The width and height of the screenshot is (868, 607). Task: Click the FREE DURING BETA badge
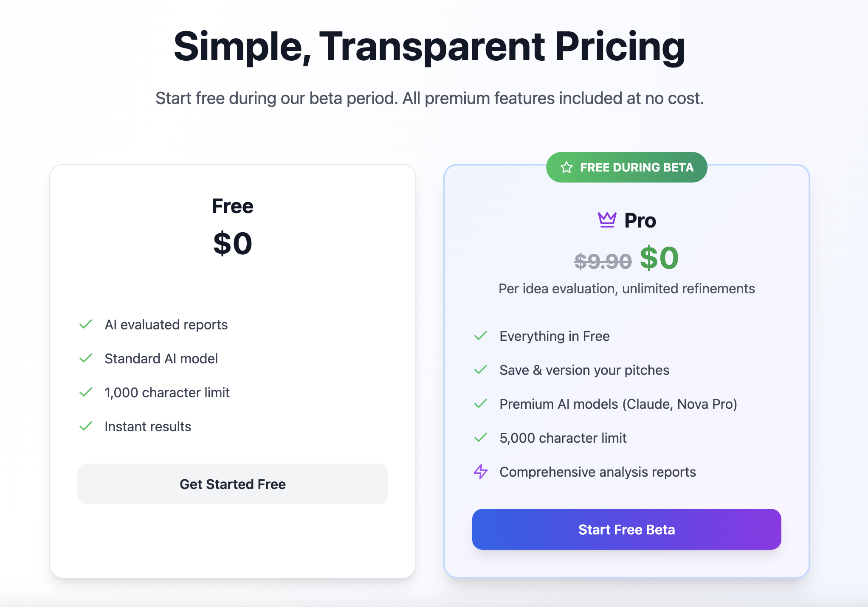(627, 167)
